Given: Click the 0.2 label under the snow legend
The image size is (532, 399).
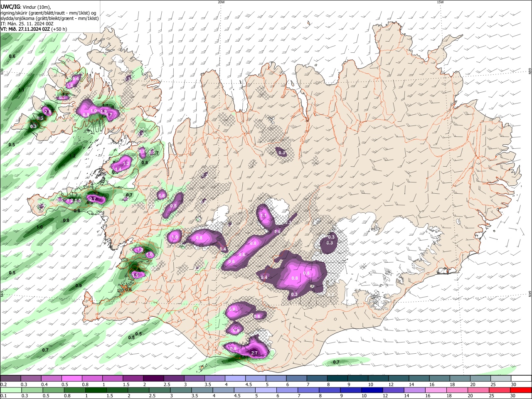Looking at the screenshot, I should point(3,384).
